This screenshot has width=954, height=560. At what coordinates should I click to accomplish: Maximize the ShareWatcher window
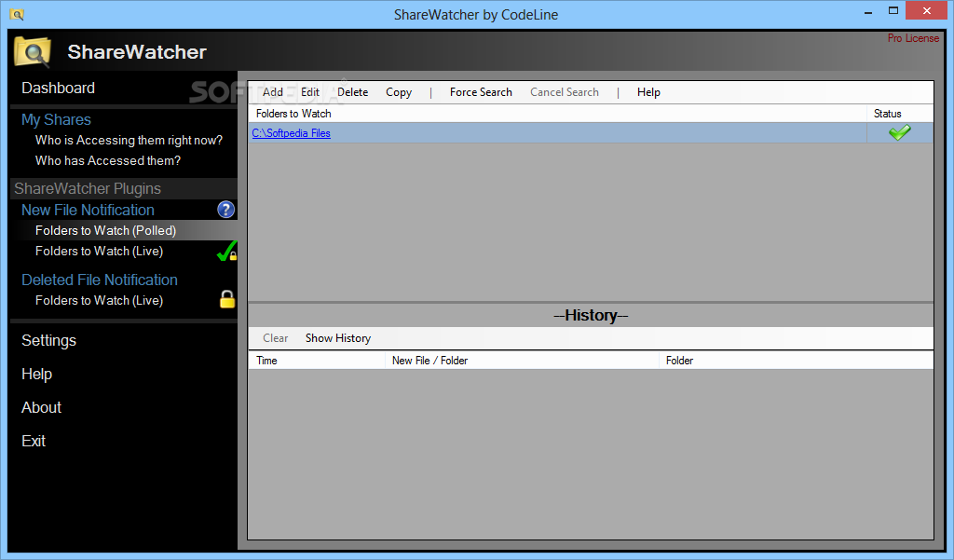(x=893, y=11)
